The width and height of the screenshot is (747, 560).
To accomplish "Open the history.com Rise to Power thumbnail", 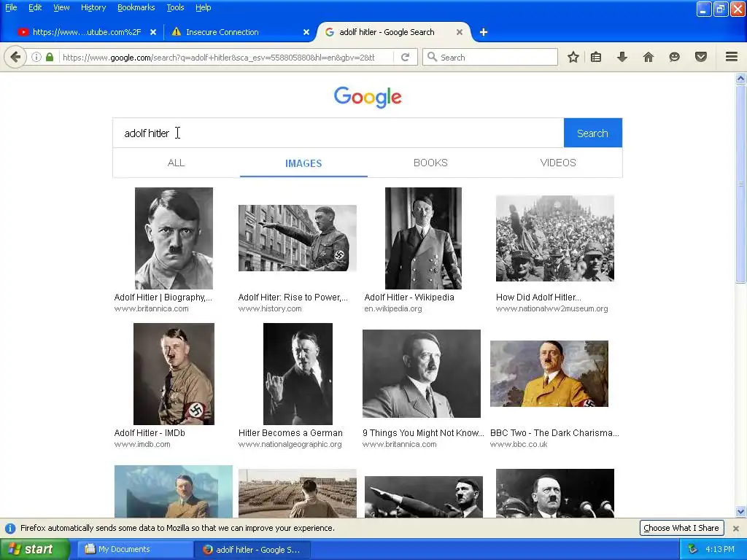I will pos(298,238).
